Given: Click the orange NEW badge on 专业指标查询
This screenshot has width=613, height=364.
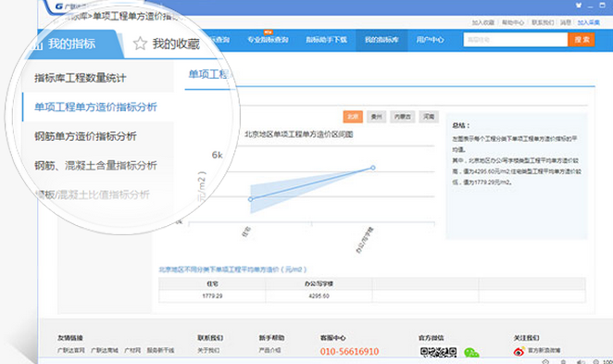Looking at the screenshot, I should (x=268, y=32).
